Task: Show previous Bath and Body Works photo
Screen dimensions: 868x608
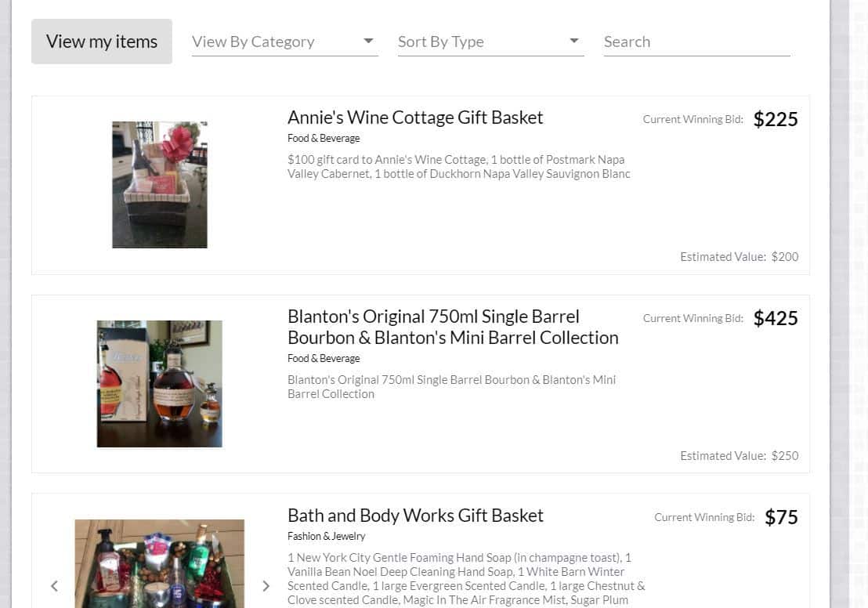Action: click(x=54, y=586)
